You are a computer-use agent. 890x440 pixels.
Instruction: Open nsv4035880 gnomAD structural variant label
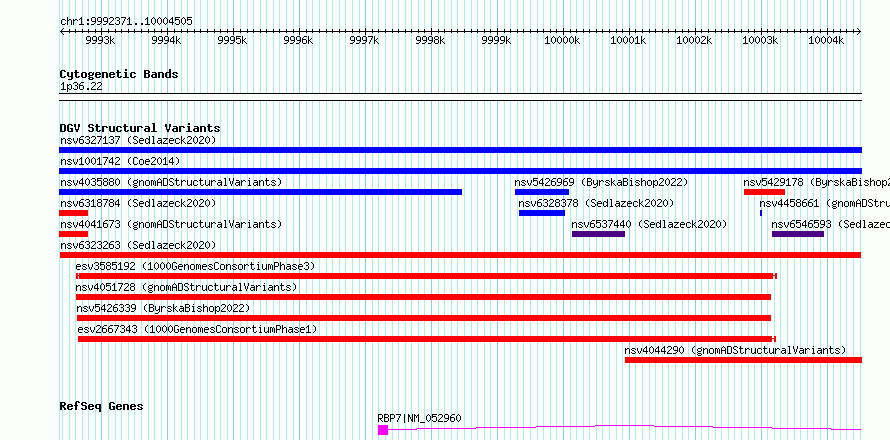click(171, 182)
